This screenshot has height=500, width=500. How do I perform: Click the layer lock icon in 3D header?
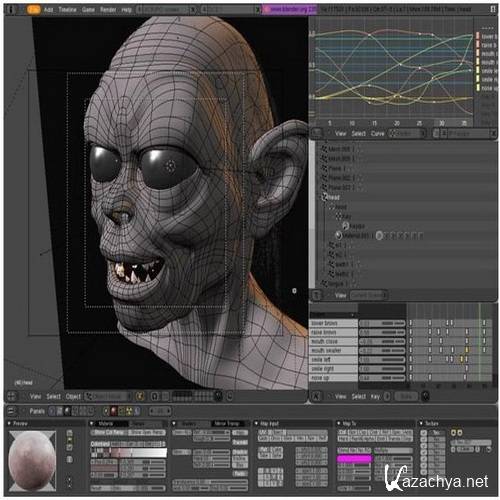click(x=218, y=396)
